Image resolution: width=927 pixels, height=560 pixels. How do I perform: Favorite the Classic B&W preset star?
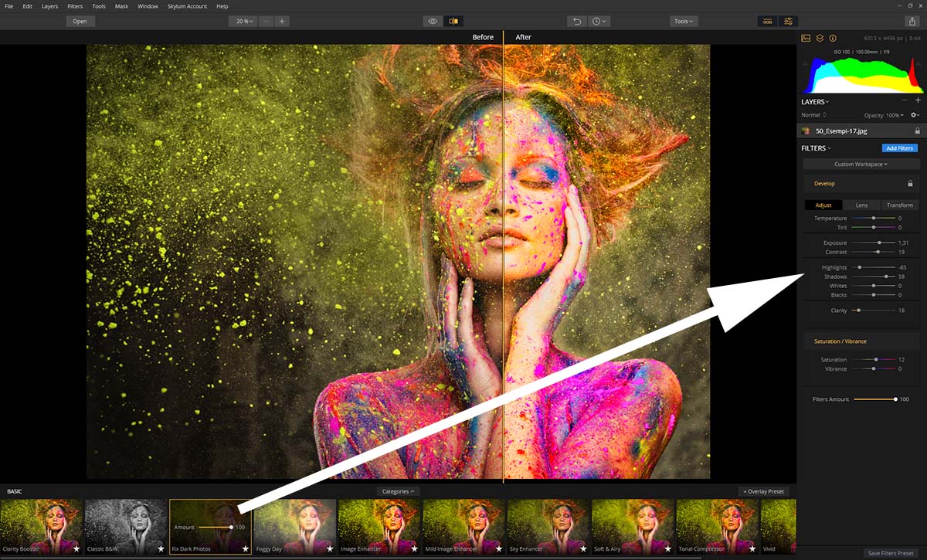pyautogui.click(x=161, y=548)
